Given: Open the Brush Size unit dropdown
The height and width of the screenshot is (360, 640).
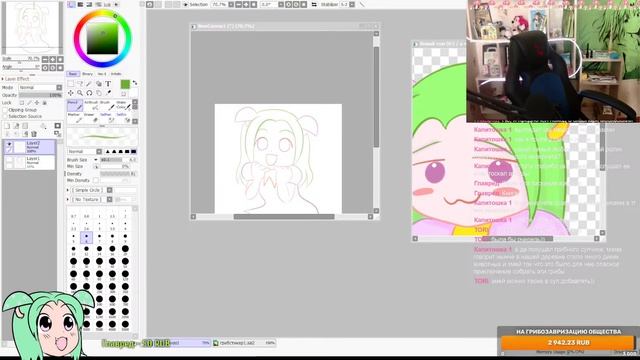Looking at the screenshot, I should coord(96,160).
